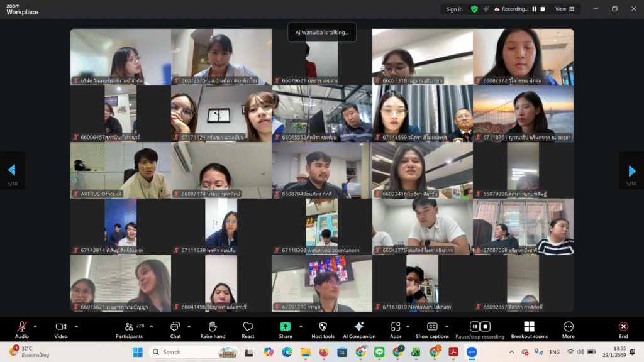This screenshot has height=362, width=644.
Task: Click the green Share screen icon
Action: (286, 327)
